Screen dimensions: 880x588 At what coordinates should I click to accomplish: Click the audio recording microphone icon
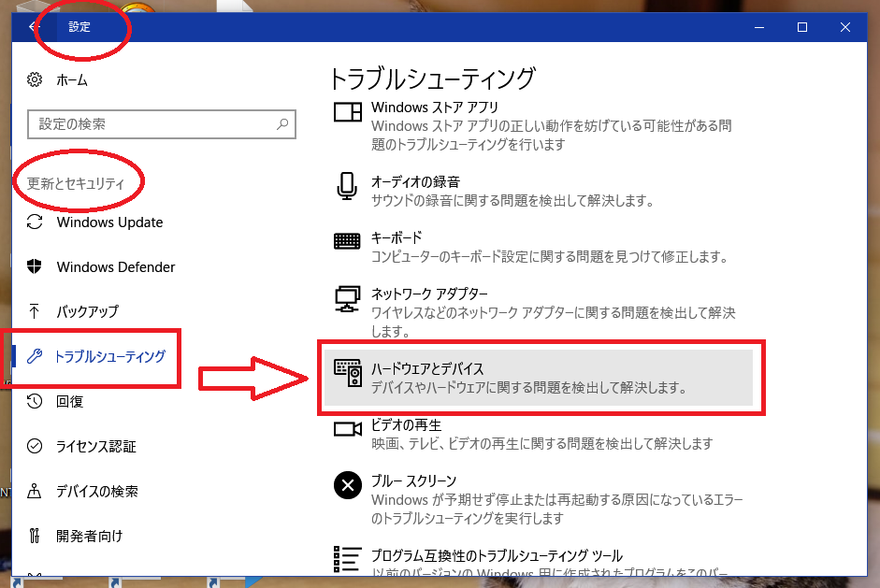[x=347, y=186]
